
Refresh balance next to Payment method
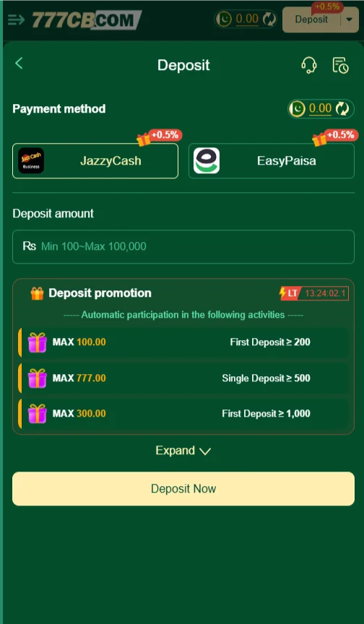[342, 108]
